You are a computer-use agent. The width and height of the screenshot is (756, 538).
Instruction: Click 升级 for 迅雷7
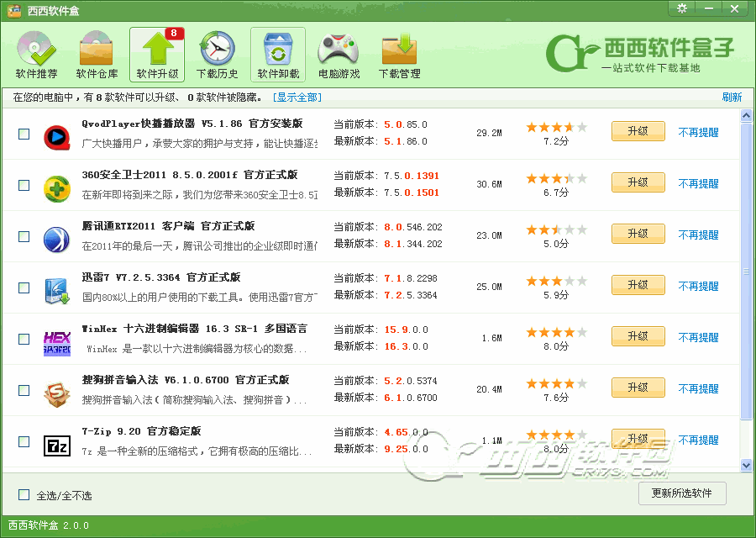coord(638,285)
